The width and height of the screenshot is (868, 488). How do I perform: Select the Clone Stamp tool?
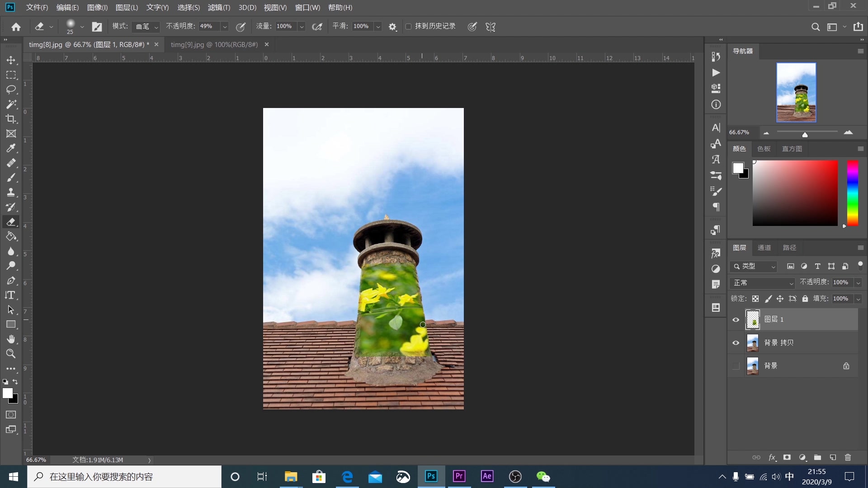(11, 192)
